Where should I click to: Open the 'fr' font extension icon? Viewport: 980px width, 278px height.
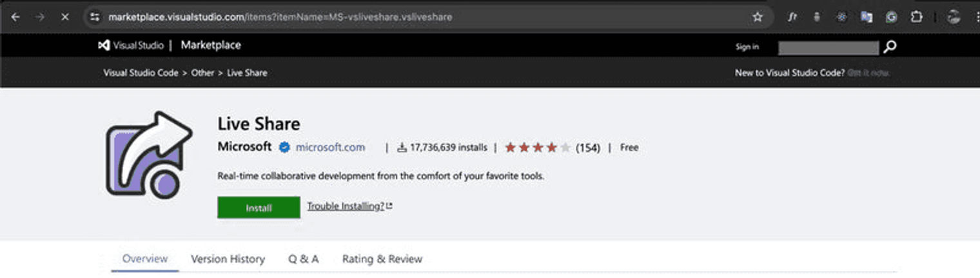pyautogui.click(x=792, y=17)
